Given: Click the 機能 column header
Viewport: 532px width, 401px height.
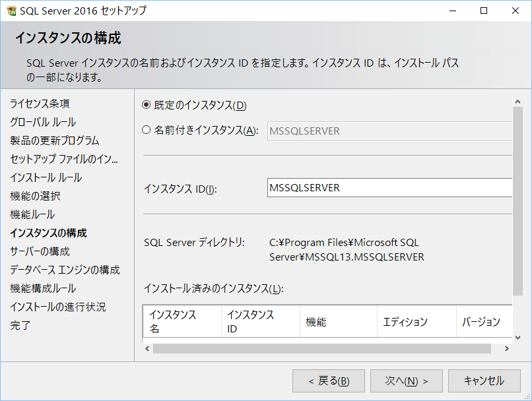Looking at the screenshot, I should (x=338, y=321).
